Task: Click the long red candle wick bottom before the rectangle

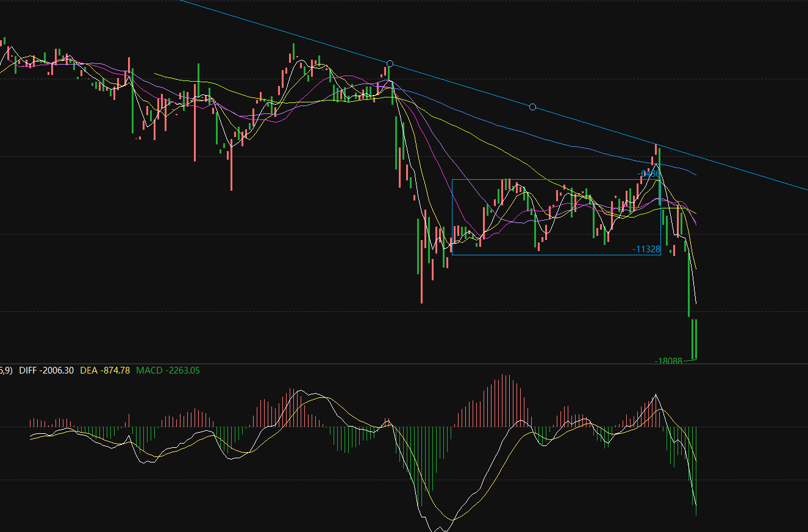Action: tap(421, 301)
